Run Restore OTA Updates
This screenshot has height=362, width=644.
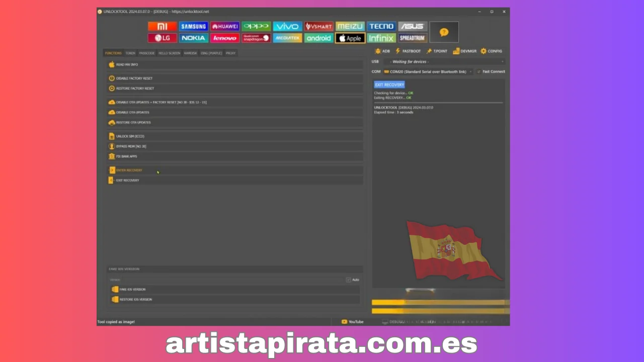tap(235, 122)
